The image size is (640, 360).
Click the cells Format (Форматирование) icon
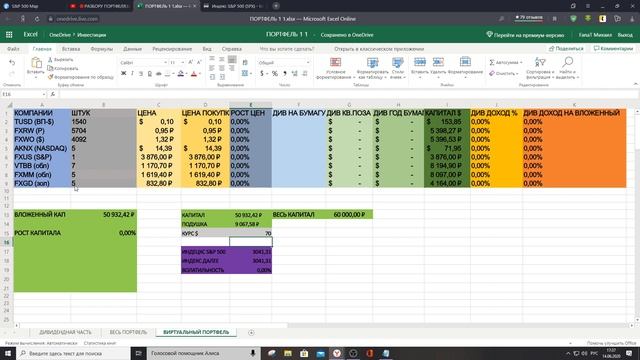pos(465,62)
